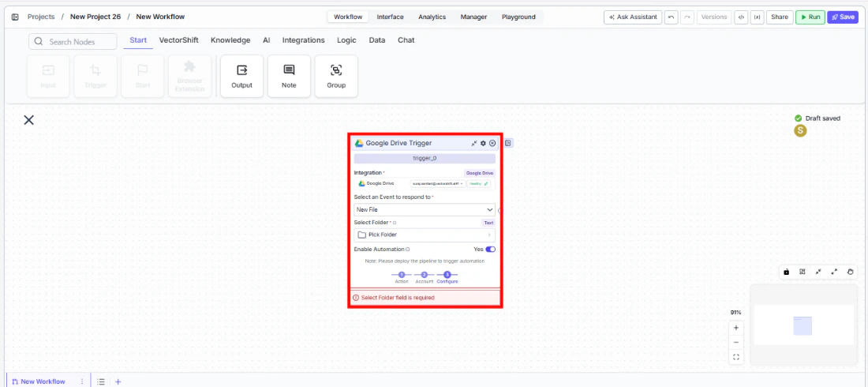Image resolution: width=868 pixels, height=387 pixels.
Task: Open the Chat node category
Action: click(x=406, y=40)
